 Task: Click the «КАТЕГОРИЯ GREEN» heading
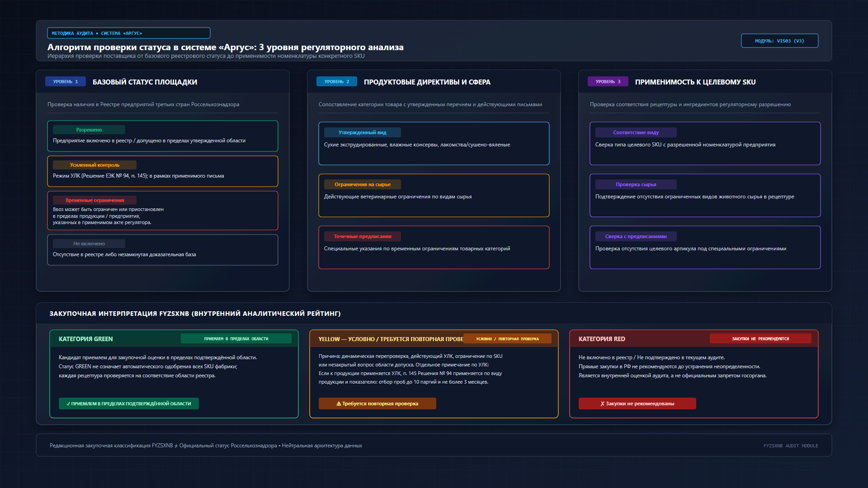tap(86, 339)
